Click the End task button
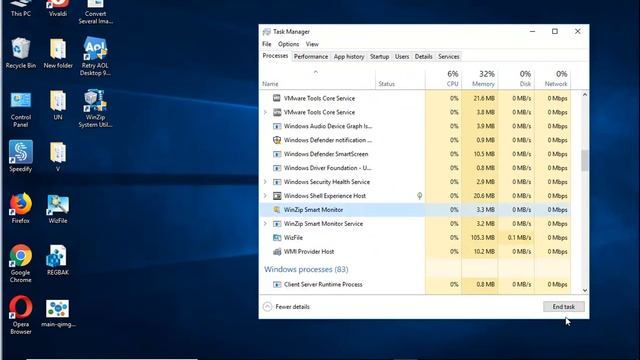 click(x=563, y=307)
